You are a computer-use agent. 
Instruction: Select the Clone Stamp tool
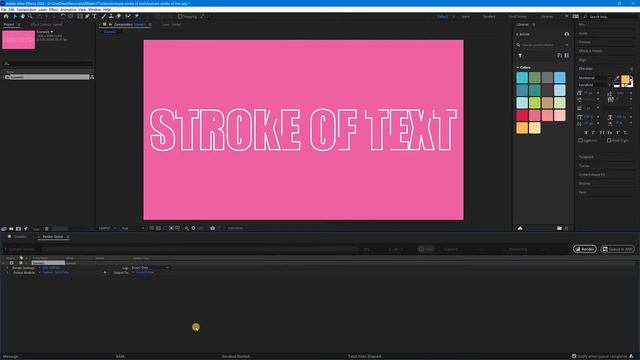tap(111, 16)
